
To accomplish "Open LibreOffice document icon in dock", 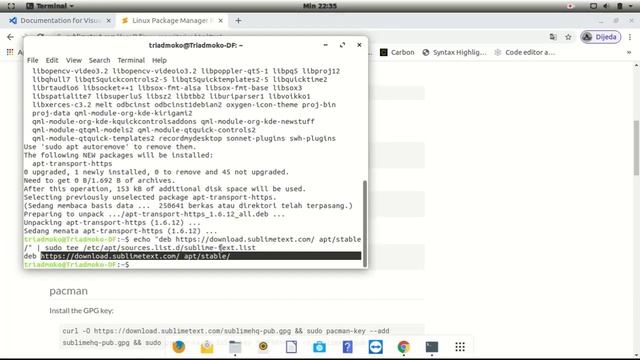I will pyautogui.click(x=291, y=347).
